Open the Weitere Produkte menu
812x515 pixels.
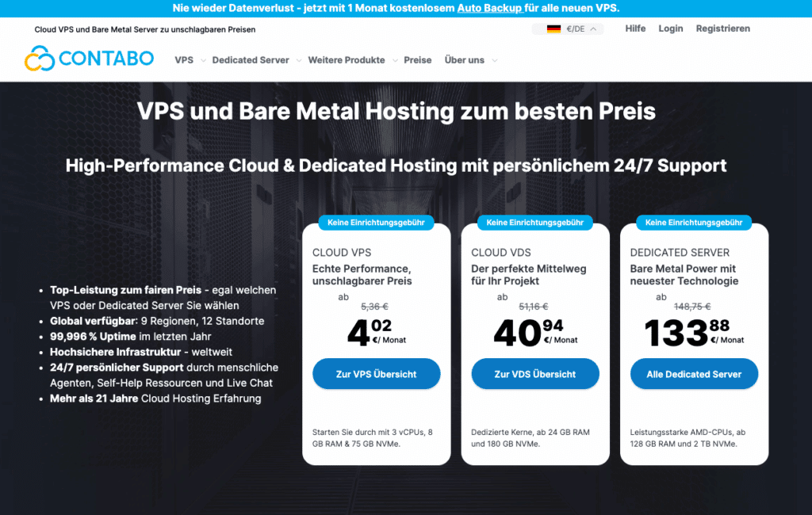(x=347, y=60)
